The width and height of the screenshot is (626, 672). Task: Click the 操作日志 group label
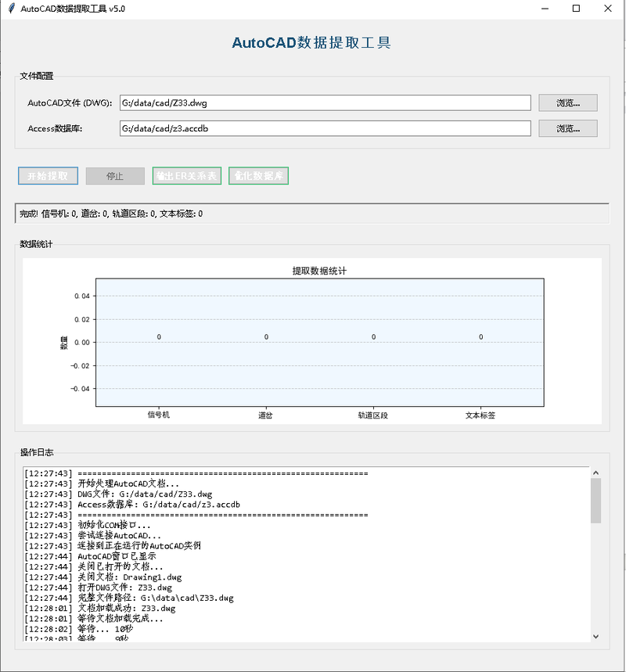click(x=37, y=452)
